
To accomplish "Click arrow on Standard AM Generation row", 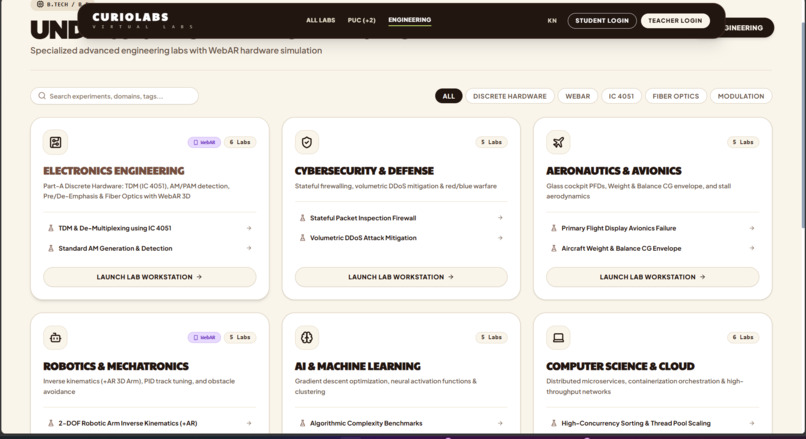I will coord(249,248).
